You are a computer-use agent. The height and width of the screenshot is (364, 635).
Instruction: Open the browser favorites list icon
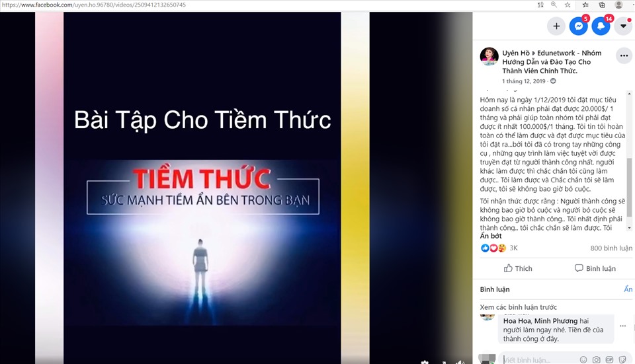[x=585, y=5]
